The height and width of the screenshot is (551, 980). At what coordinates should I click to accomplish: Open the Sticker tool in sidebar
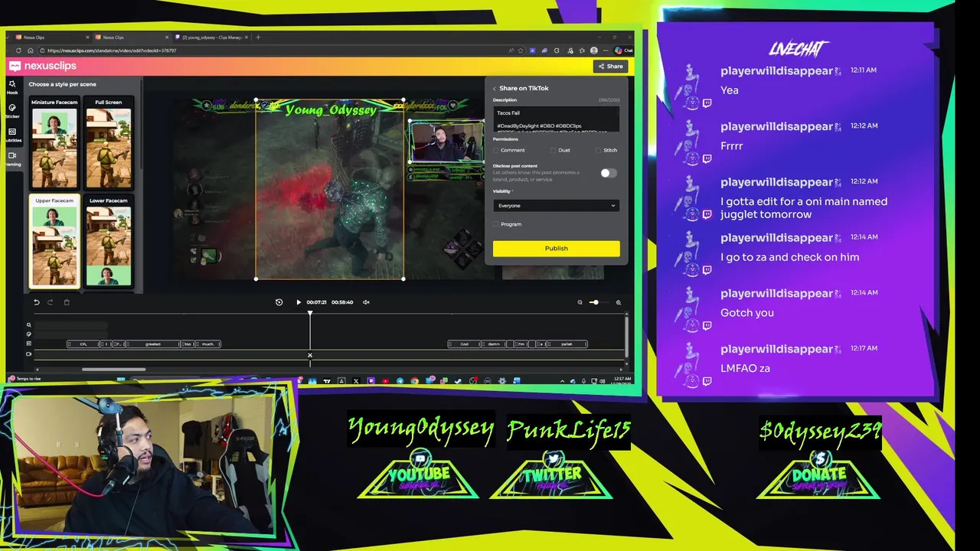[x=12, y=111]
